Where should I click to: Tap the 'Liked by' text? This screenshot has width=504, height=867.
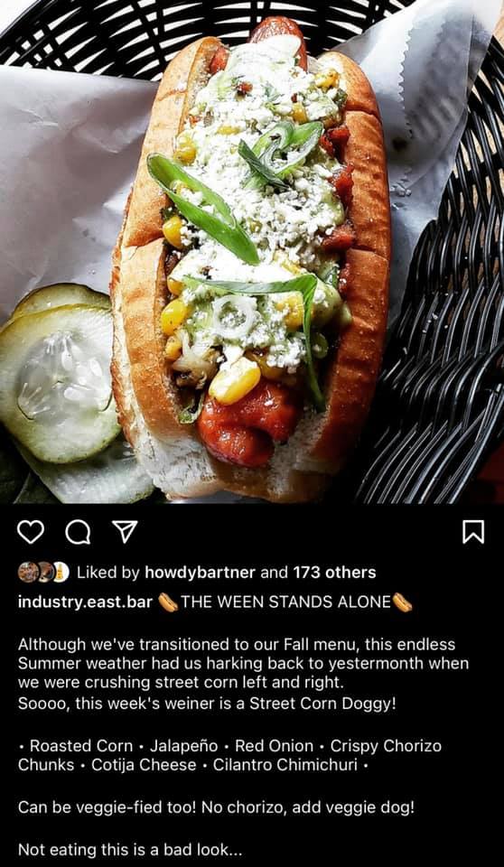(x=107, y=573)
